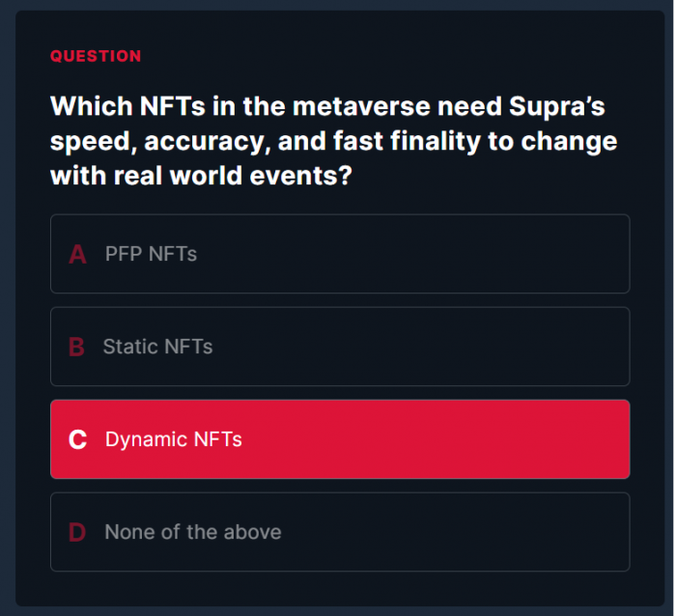
Task: Click the letter A option marker
Action: click(x=77, y=255)
